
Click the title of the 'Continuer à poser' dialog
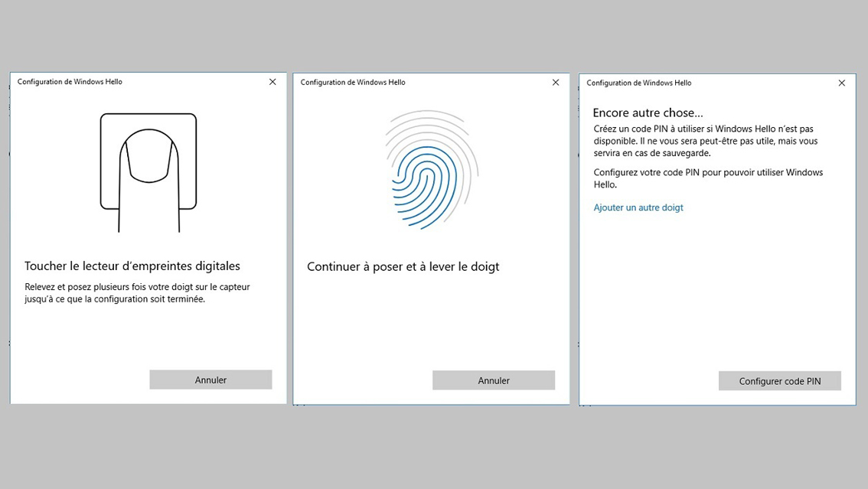click(353, 82)
